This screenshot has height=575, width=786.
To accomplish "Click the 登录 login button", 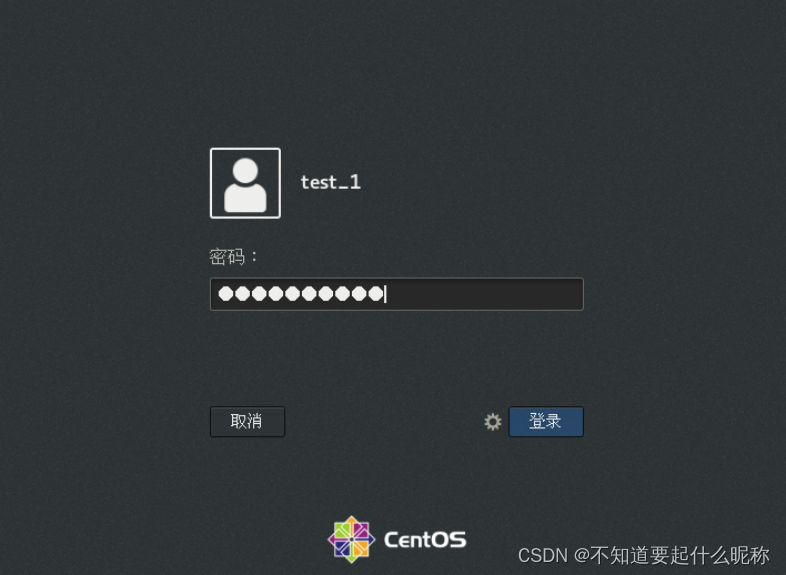I will click(546, 422).
